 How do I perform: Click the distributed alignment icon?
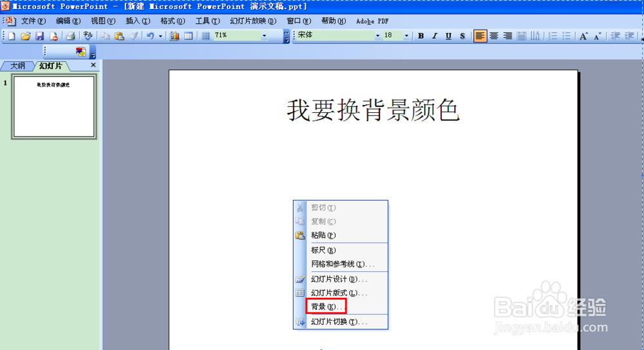point(522,36)
